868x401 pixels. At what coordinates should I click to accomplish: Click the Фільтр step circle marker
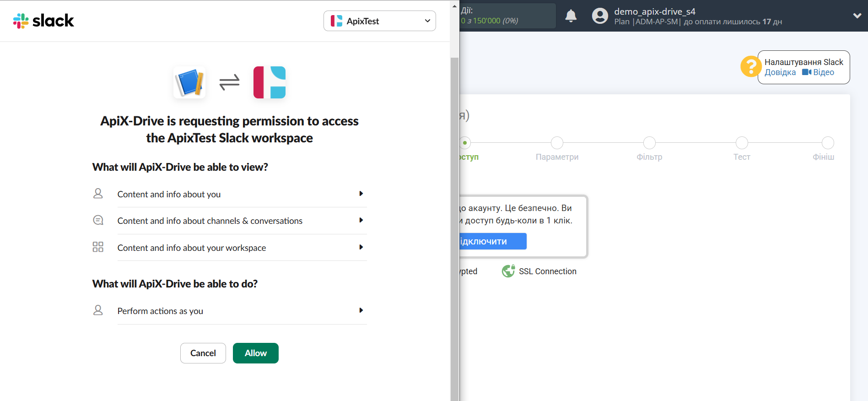pyautogui.click(x=649, y=143)
